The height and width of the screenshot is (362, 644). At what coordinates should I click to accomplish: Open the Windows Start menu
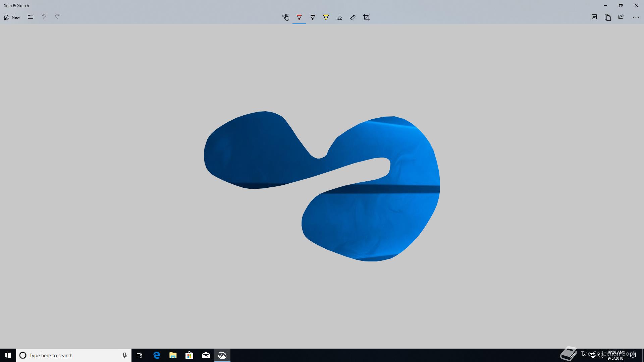point(8,355)
